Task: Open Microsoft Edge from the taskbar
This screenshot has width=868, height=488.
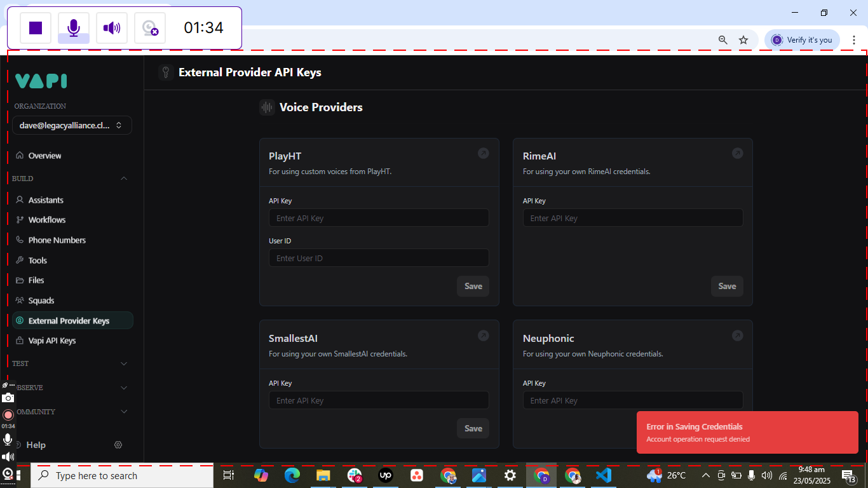Action: 292,475
